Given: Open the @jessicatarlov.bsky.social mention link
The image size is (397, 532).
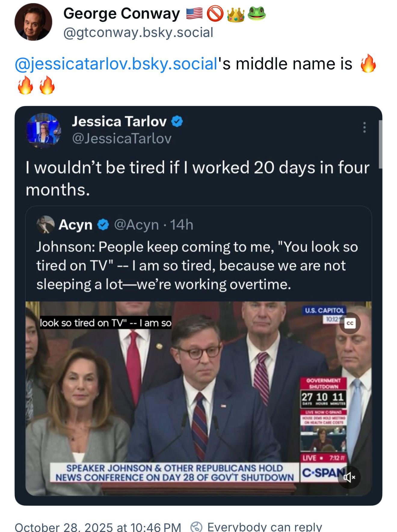Looking at the screenshot, I should pos(116,64).
